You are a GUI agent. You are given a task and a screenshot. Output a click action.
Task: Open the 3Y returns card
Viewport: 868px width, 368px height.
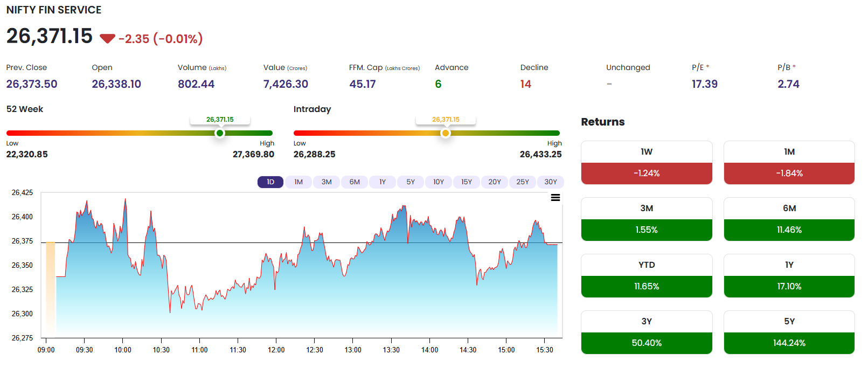click(x=647, y=332)
